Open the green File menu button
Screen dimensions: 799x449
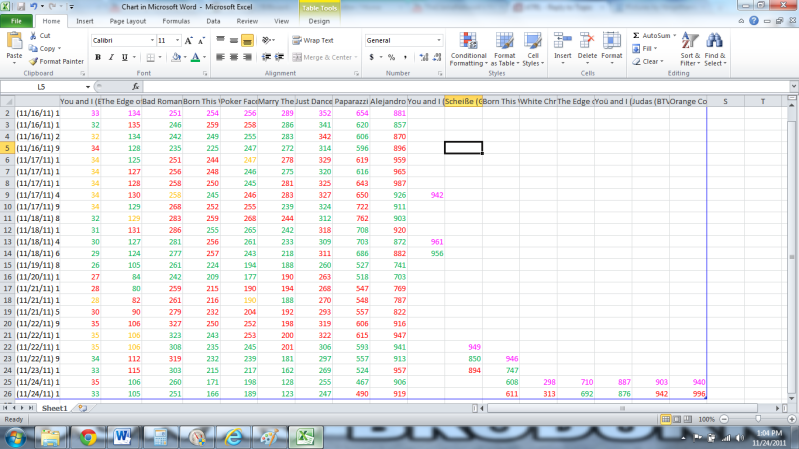tap(18, 20)
